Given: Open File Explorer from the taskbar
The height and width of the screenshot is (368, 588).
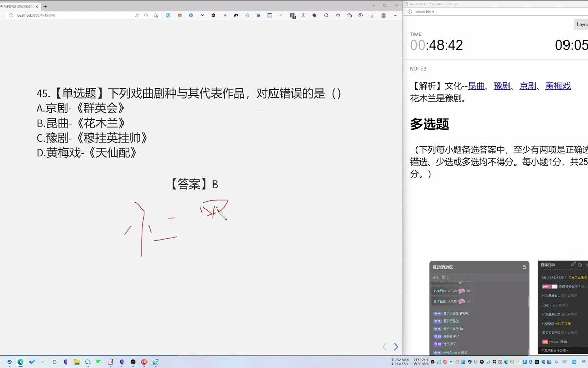Looking at the screenshot, I should [x=77, y=363].
